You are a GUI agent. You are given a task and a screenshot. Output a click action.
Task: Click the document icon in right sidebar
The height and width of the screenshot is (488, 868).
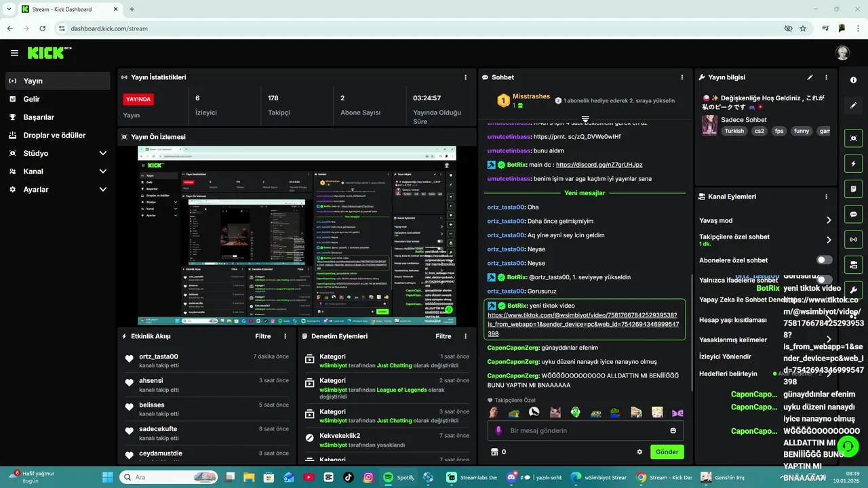(x=853, y=188)
